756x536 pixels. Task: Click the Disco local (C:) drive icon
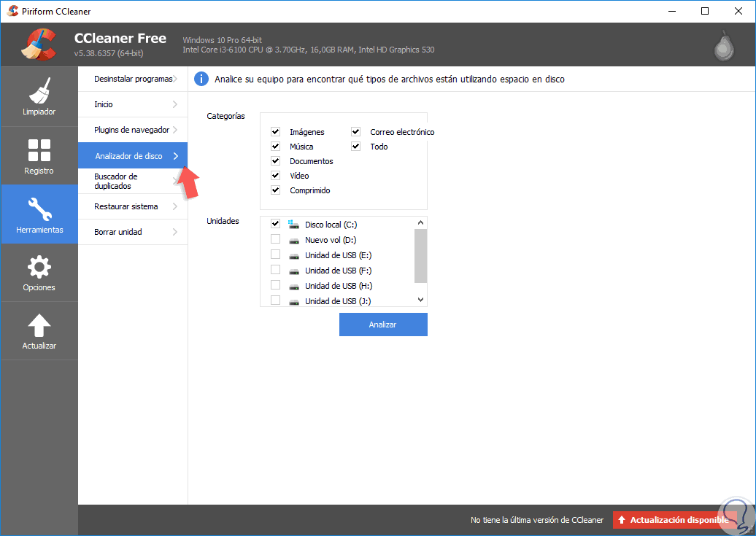[x=293, y=224]
